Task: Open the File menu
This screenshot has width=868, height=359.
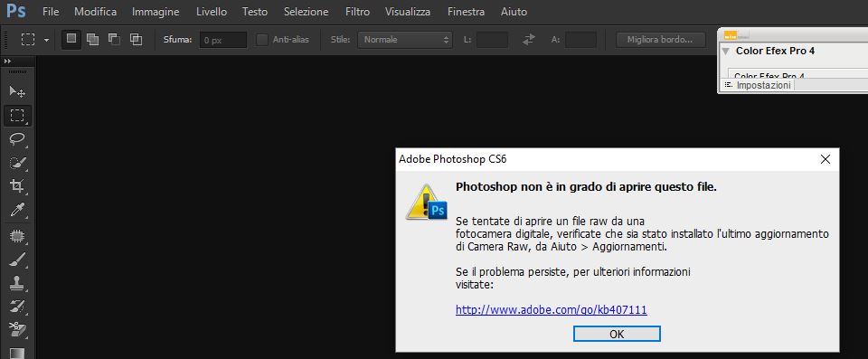Action: tap(51, 11)
